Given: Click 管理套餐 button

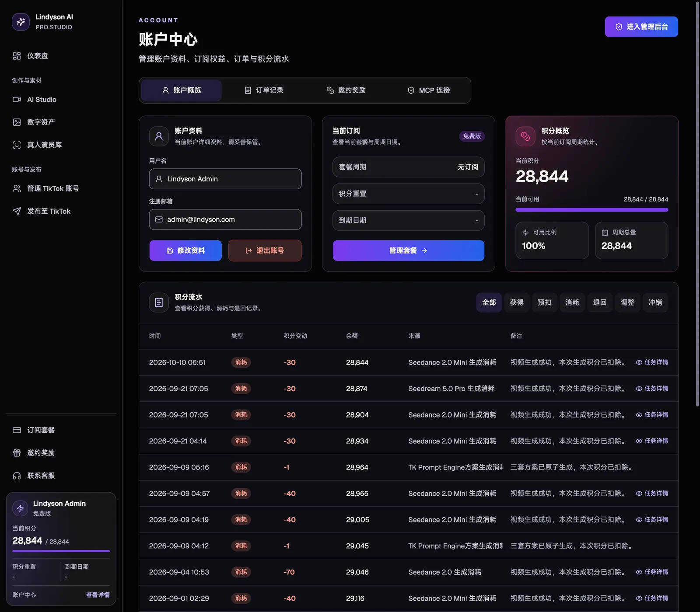Looking at the screenshot, I should [409, 250].
